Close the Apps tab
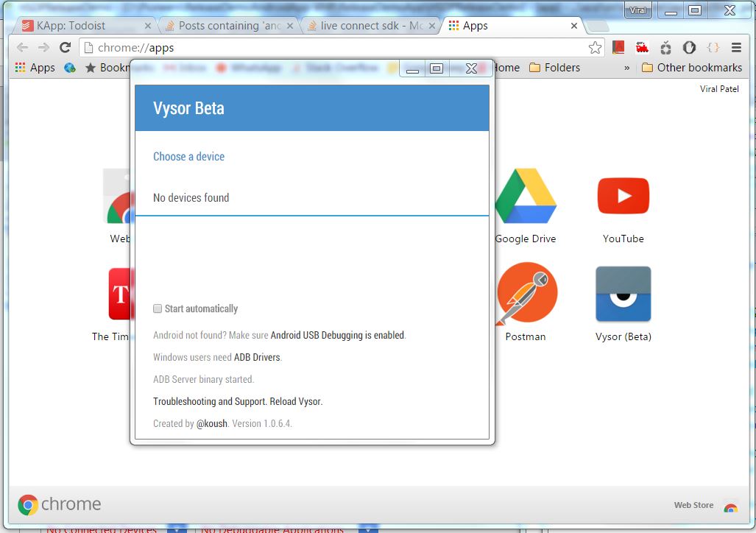756x533 pixels. (x=573, y=26)
